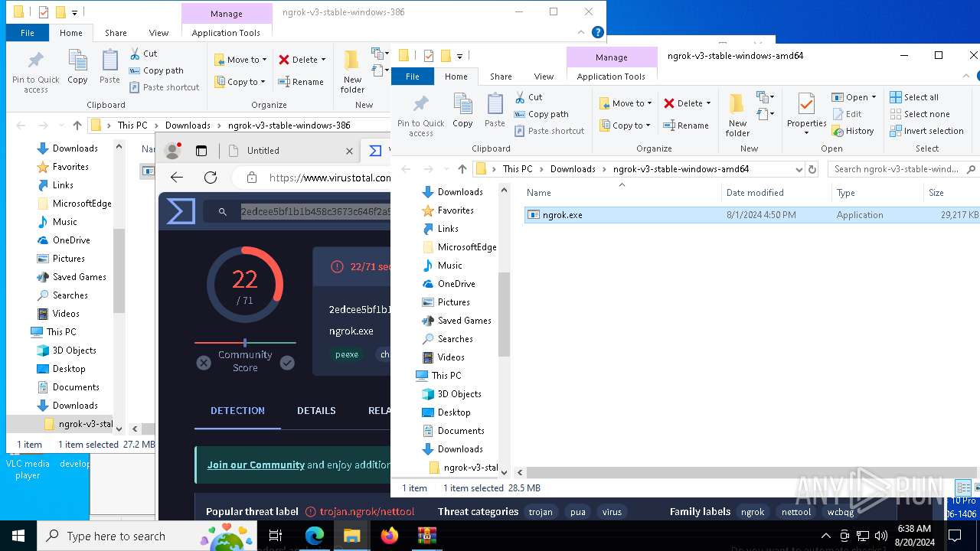Click New folder in 386 window ribbon
This screenshot has height=551, width=980.
(352, 72)
